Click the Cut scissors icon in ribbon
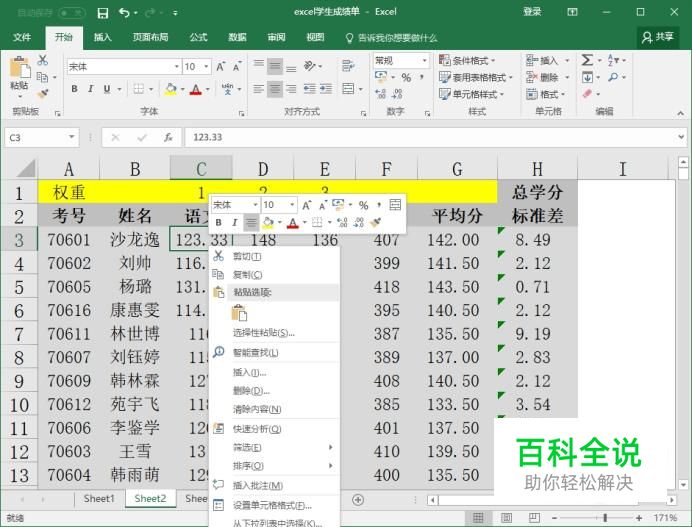This screenshot has width=692, height=527. tap(43, 60)
